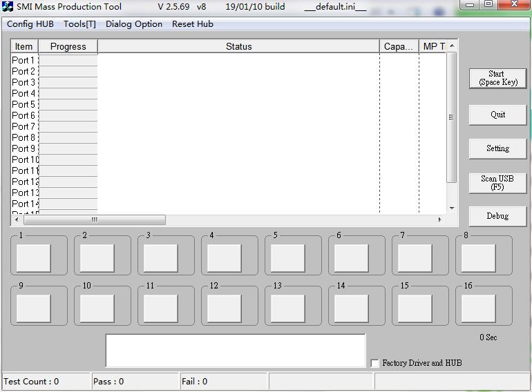Click the 0 Sec timer label
The height and width of the screenshot is (392, 532).
tap(488, 337)
